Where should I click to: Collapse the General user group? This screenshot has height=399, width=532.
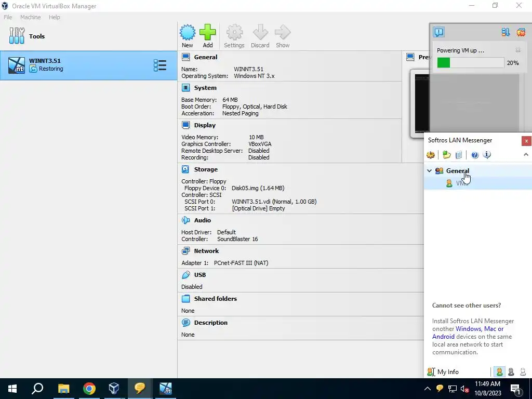click(x=429, y=170)
